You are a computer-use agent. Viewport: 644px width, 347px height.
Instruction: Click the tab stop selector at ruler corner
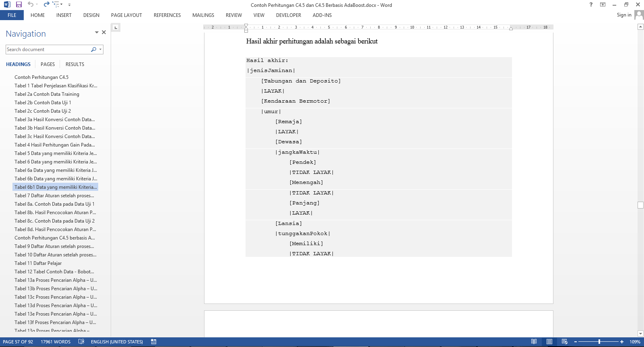pyautogui.click(x=116, y=28)
